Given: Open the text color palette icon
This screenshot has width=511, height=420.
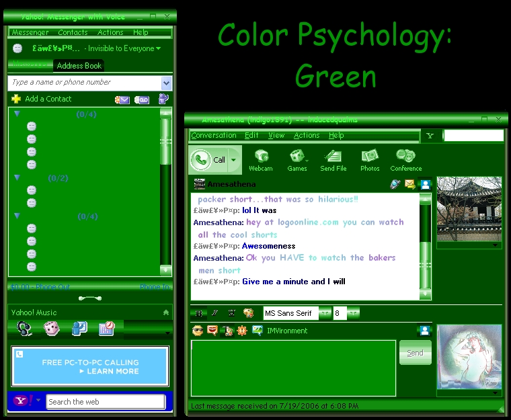Looking at the screenshot, I should point(248,313).
